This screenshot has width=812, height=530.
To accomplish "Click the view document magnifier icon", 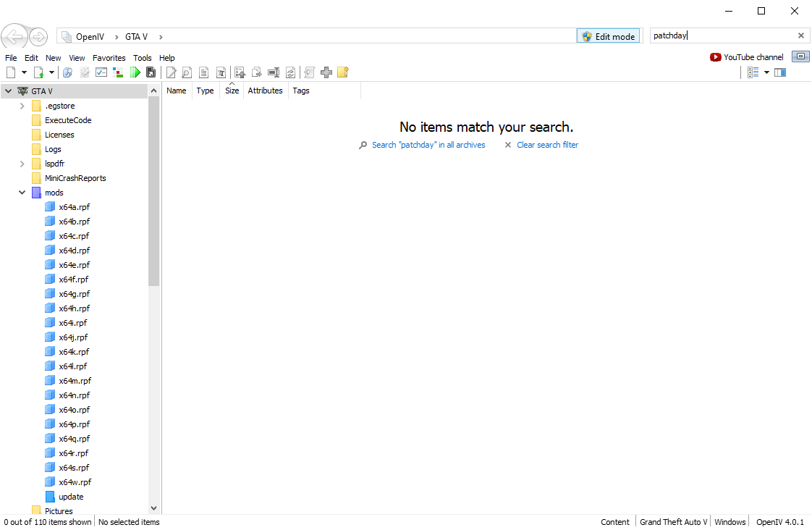I will (x=187, y=72).
